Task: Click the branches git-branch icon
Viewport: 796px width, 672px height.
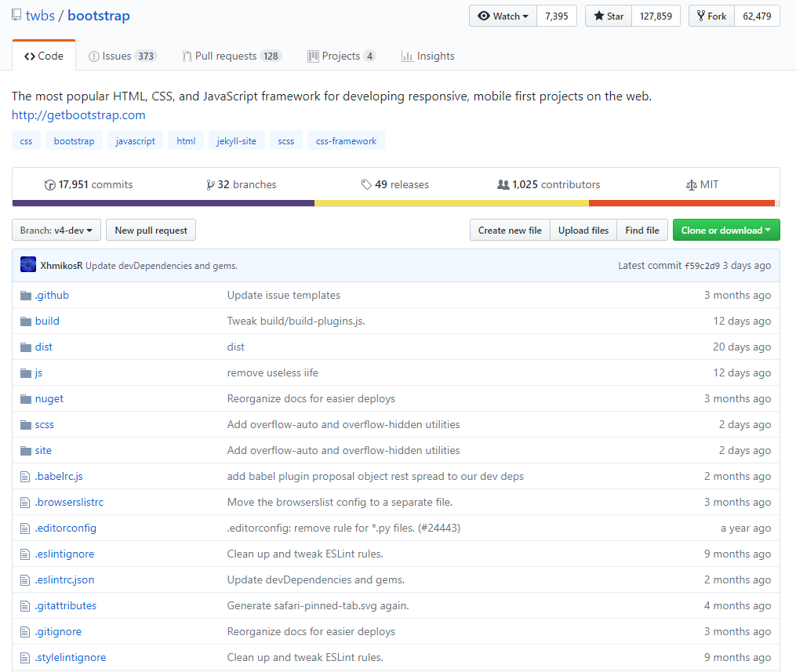Action: [x=210, y=185]
